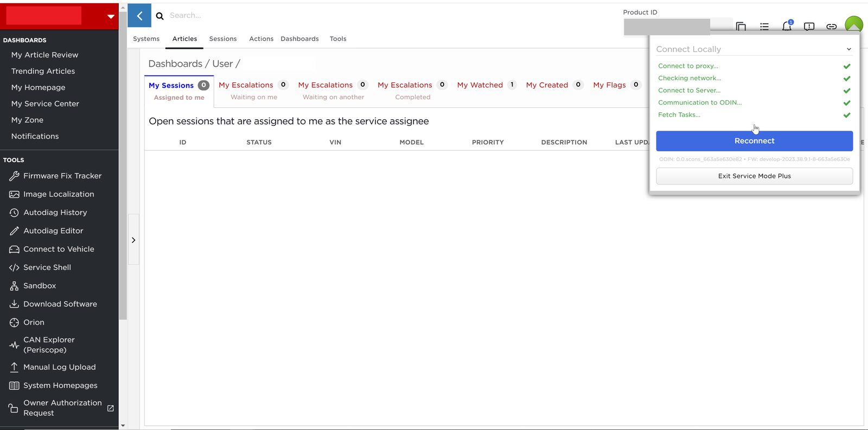Click the Service Shell code icon
This screenshot has height=430, width=868.
[14, 267]
